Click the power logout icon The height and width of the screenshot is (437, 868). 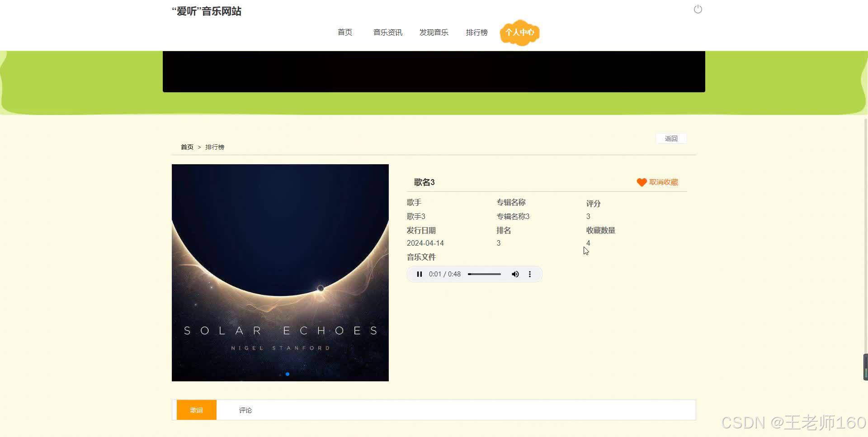698,9
